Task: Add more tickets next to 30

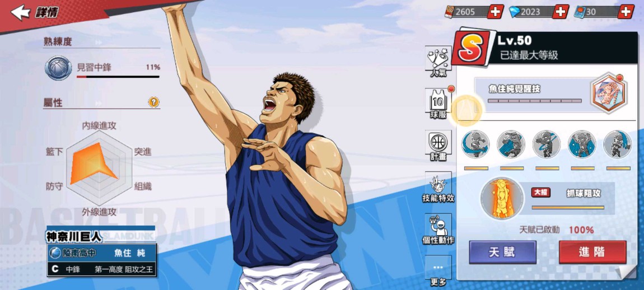Action: [626, 12]
